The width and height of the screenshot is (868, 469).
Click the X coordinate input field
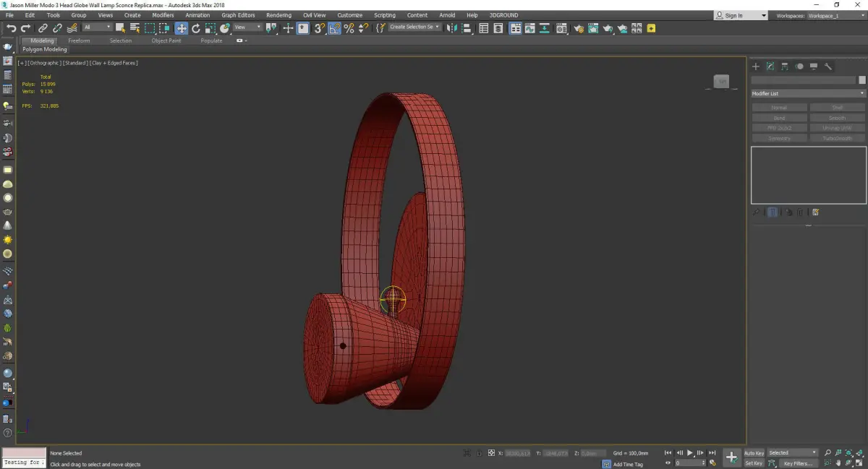518,453
